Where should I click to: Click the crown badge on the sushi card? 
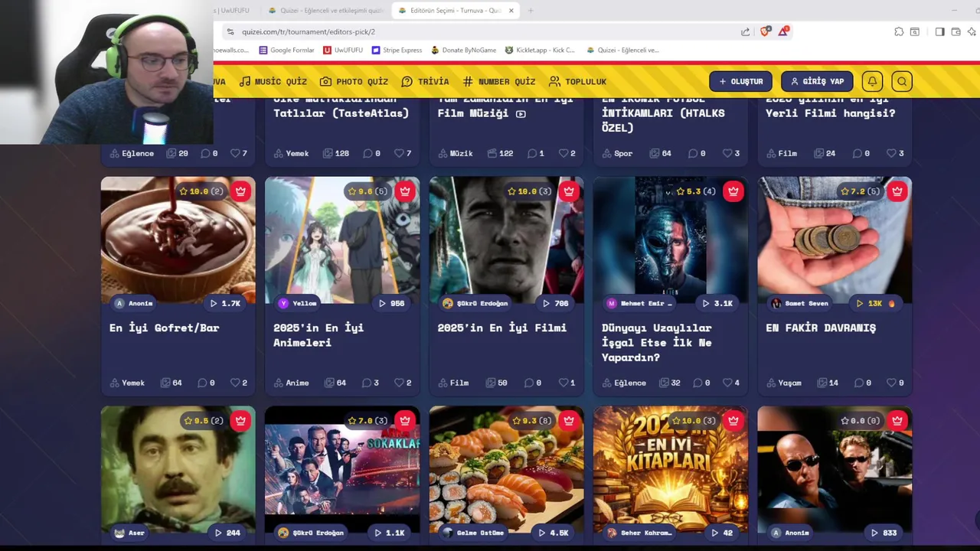568,420
